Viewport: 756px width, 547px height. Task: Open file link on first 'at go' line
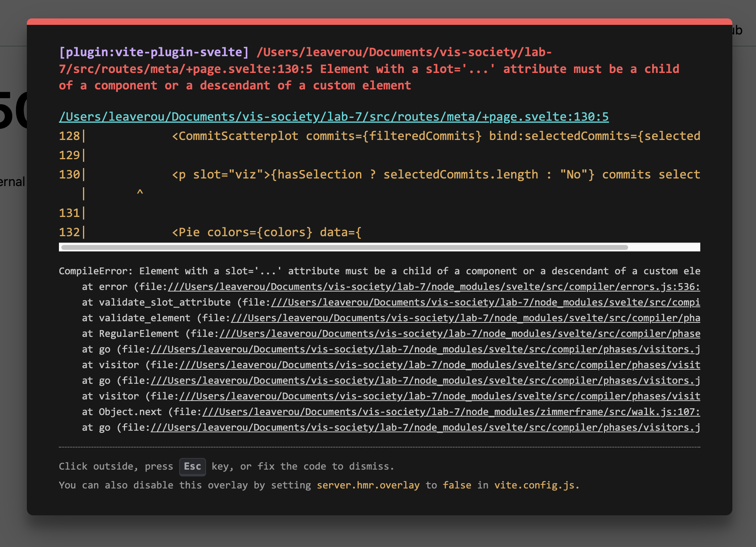(x=425, y=349)
